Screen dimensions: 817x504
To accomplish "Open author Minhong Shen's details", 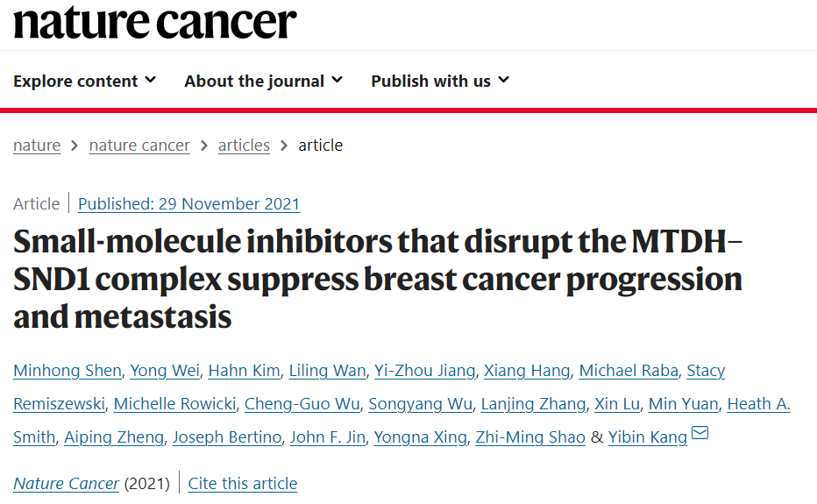I will tap(67, 371).
